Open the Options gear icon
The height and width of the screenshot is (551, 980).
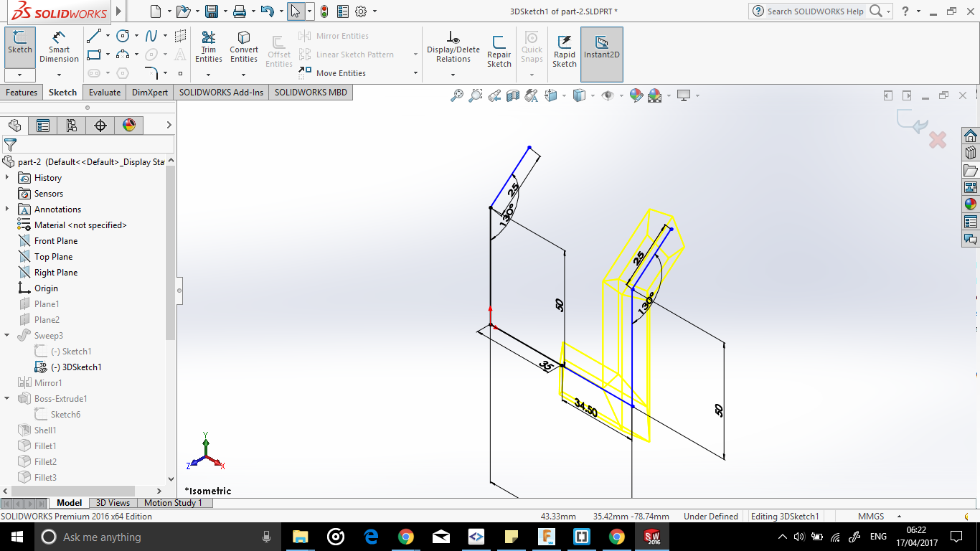361,11
